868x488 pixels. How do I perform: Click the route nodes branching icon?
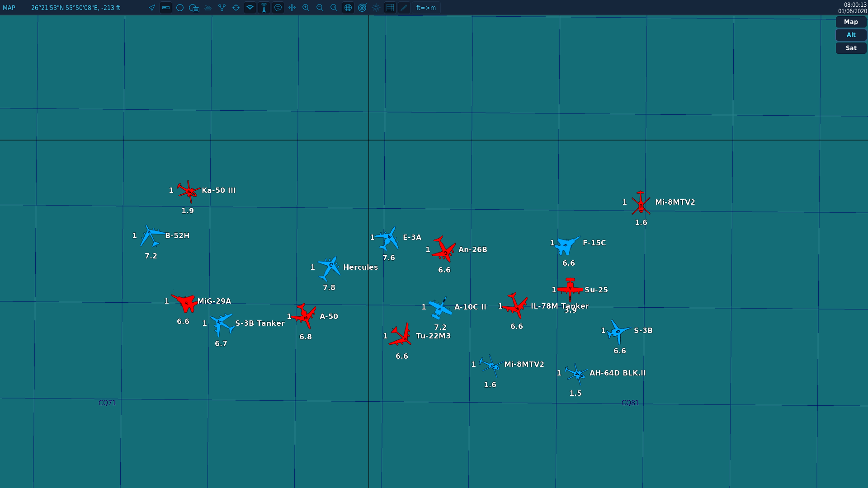click(222, 8)
